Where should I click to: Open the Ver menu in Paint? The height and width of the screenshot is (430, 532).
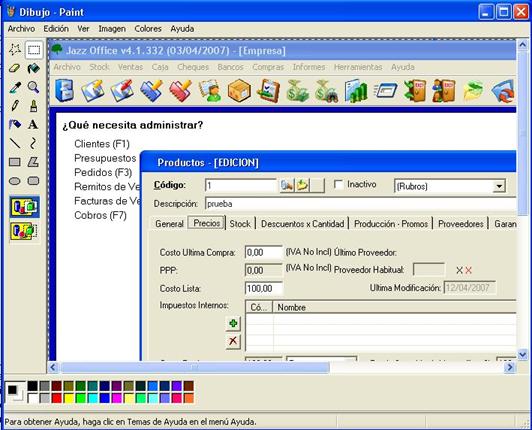[x=83, y=29]
